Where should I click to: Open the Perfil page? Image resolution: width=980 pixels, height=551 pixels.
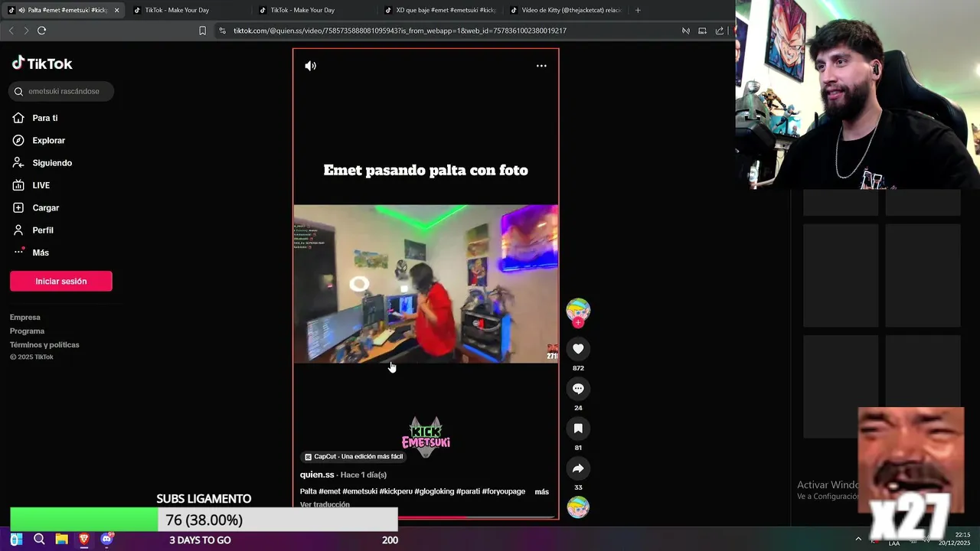point(33,230)
